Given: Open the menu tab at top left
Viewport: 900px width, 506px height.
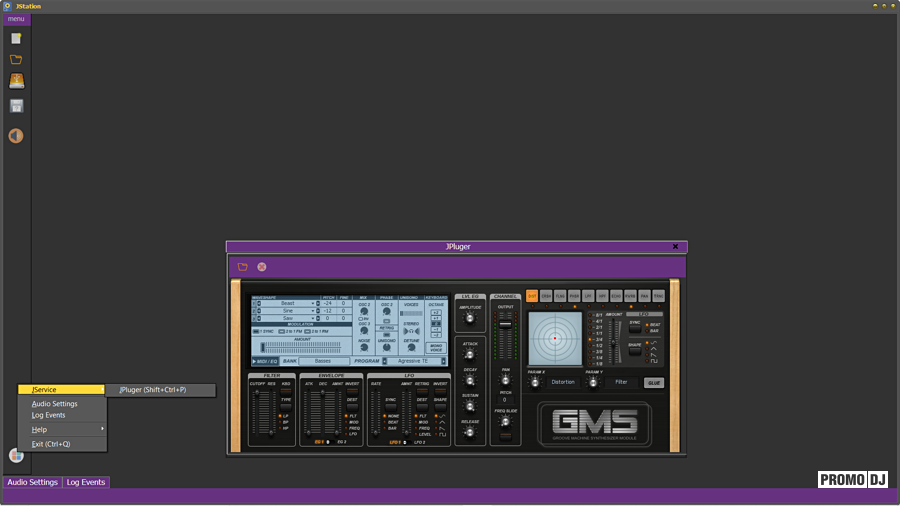Looking at the screenshot, I should point(16,19).
